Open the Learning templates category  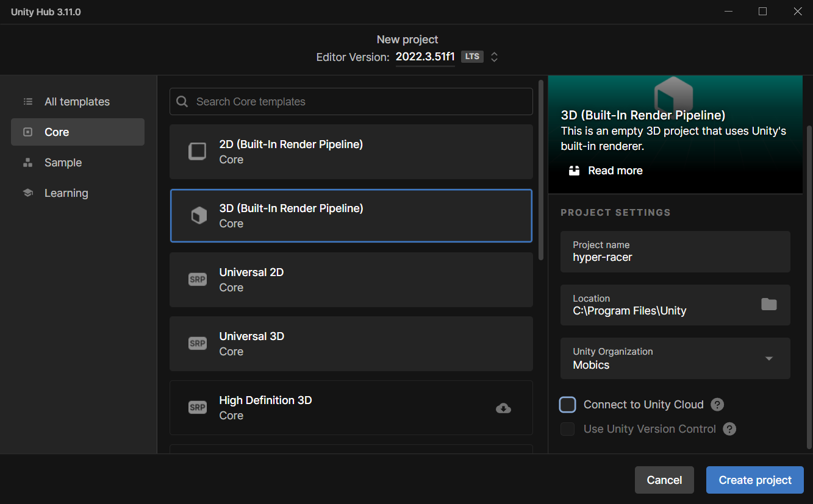point(77,193)
